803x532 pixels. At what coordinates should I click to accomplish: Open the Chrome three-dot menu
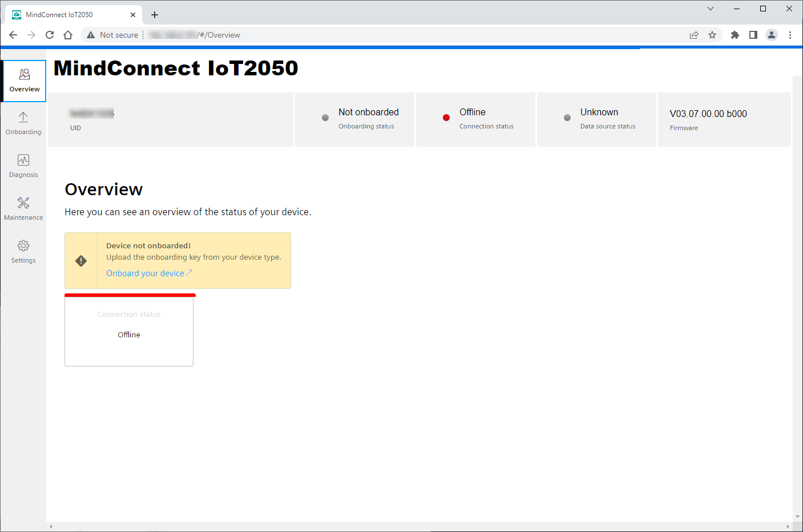(x=790, y=35)
